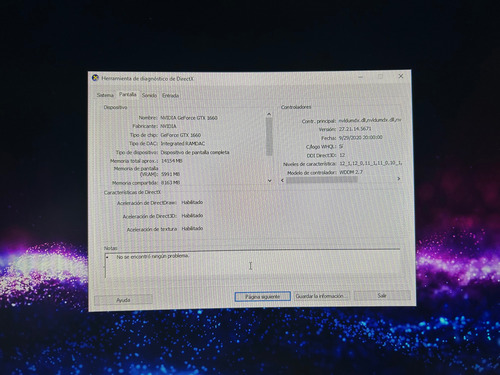Minimize the DirectX diagnostic window
The width and height of the screenshot is (500, 375).
[361, 77]
